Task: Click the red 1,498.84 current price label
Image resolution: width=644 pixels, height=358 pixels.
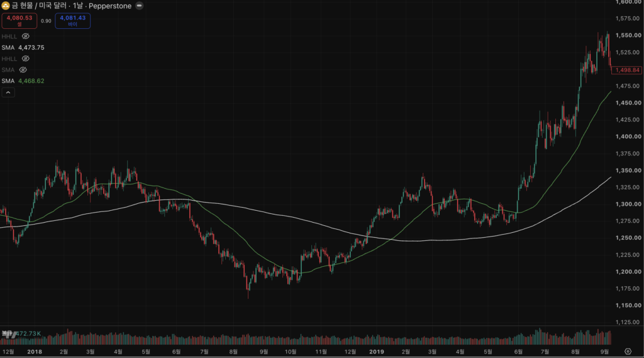Action: pyautogui.click(x=627, y=70)
